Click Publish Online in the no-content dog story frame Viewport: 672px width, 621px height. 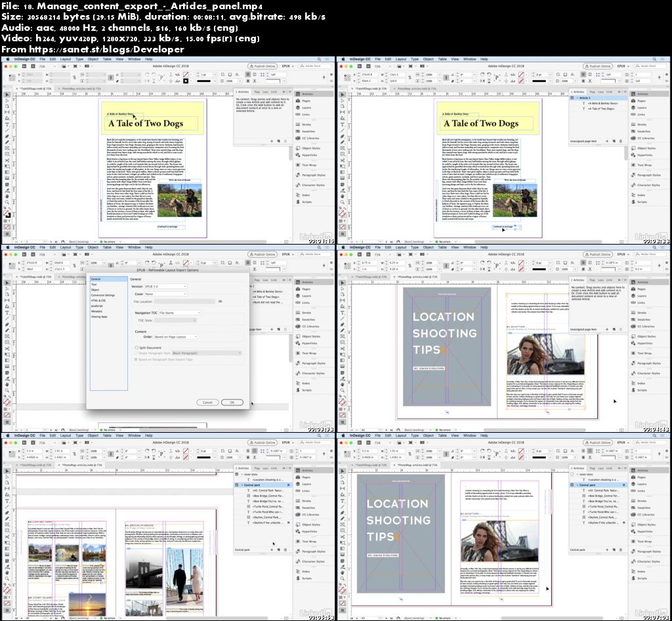click(x=262, y=66)
